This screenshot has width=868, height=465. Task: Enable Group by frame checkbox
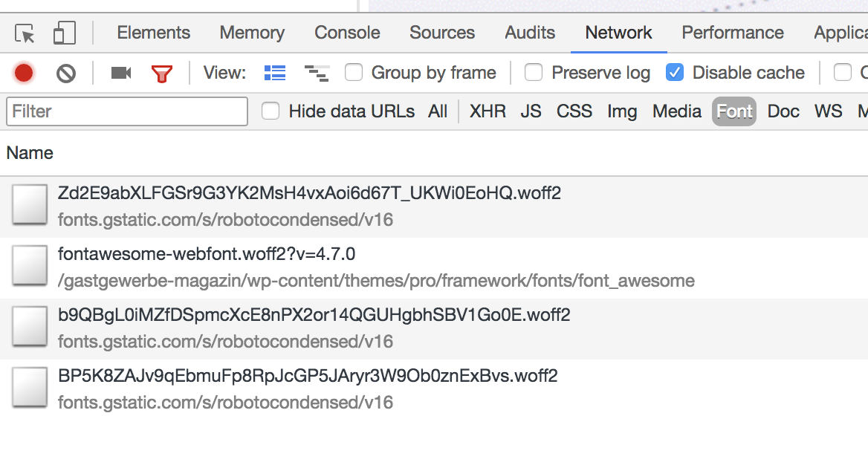point(354,73)
